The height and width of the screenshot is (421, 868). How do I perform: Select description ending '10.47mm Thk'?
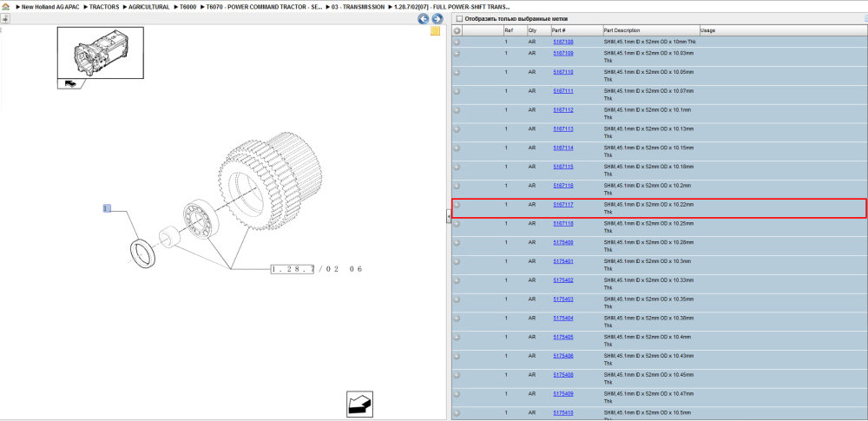pyautogui.click(x=648, y=398)
